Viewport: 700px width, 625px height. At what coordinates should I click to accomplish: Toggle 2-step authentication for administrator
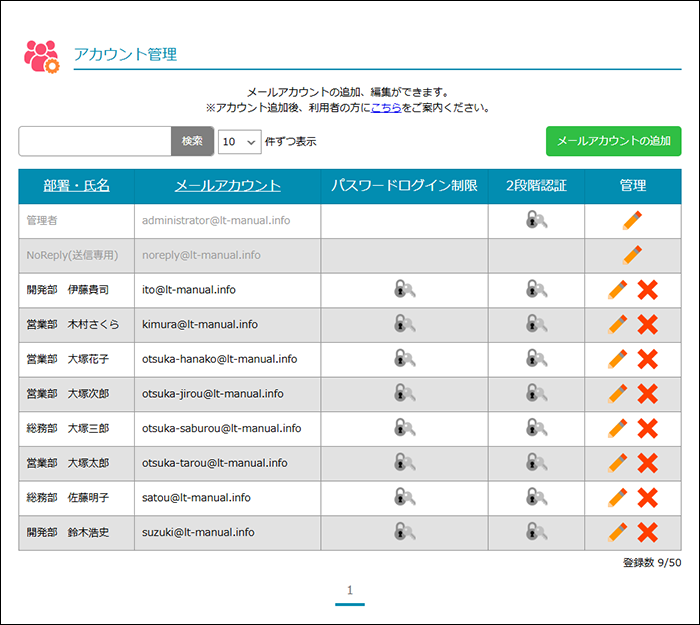click(x=536, y=221)
